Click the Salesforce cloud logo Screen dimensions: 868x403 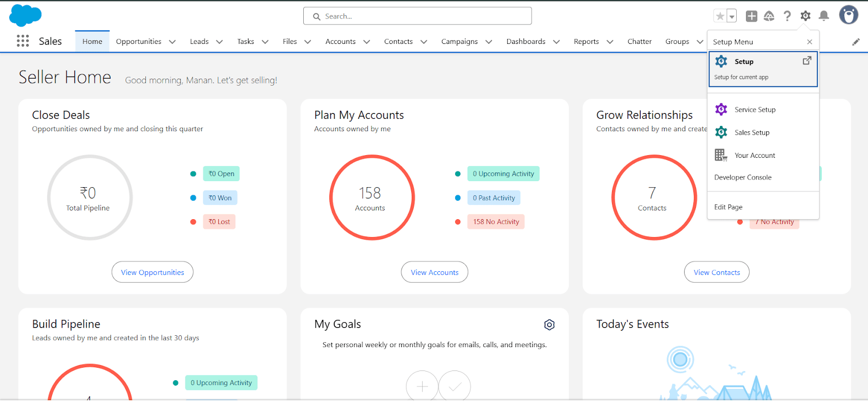point(25,15)
